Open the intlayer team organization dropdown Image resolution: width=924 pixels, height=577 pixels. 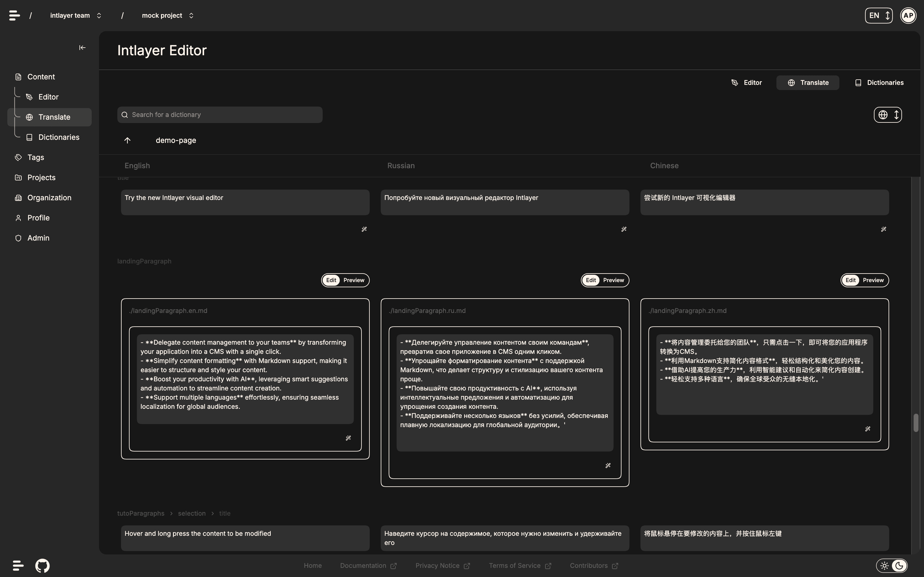pos(75,16)
